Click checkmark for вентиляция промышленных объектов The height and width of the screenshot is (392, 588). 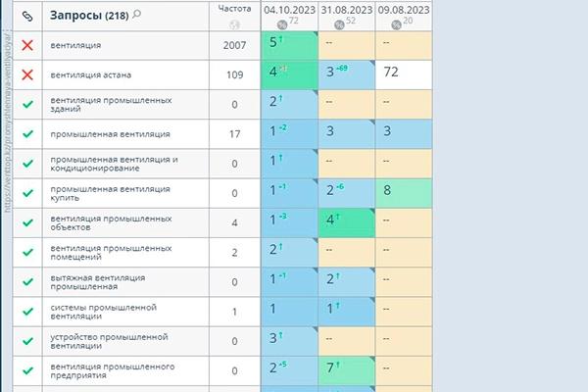click(27, 222)
